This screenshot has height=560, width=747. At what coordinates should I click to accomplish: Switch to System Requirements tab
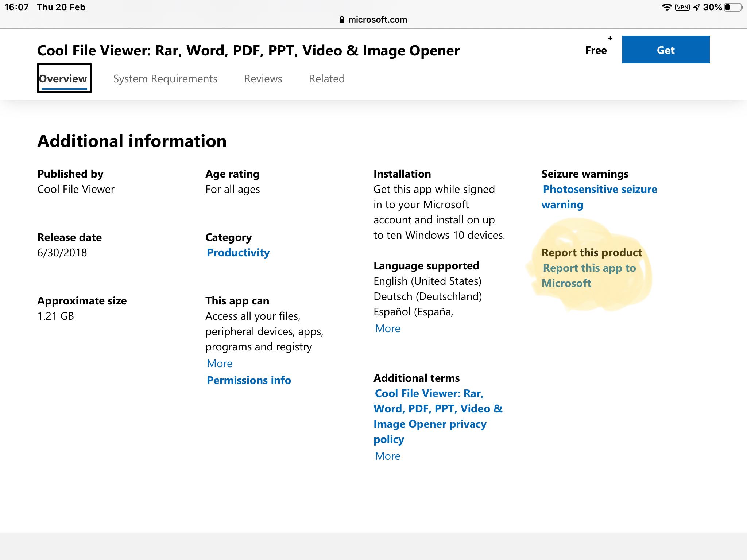(165, 79)
